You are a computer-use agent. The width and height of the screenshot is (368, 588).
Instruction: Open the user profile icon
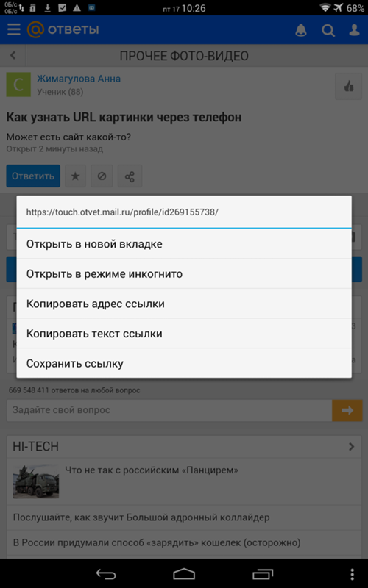(354, 30)
